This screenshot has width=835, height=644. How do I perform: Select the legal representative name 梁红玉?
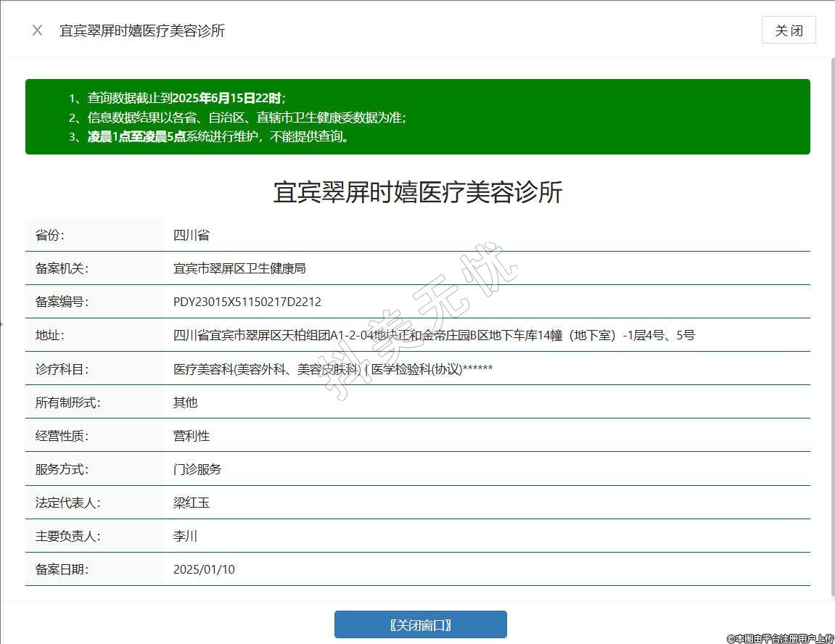[192, 503]
